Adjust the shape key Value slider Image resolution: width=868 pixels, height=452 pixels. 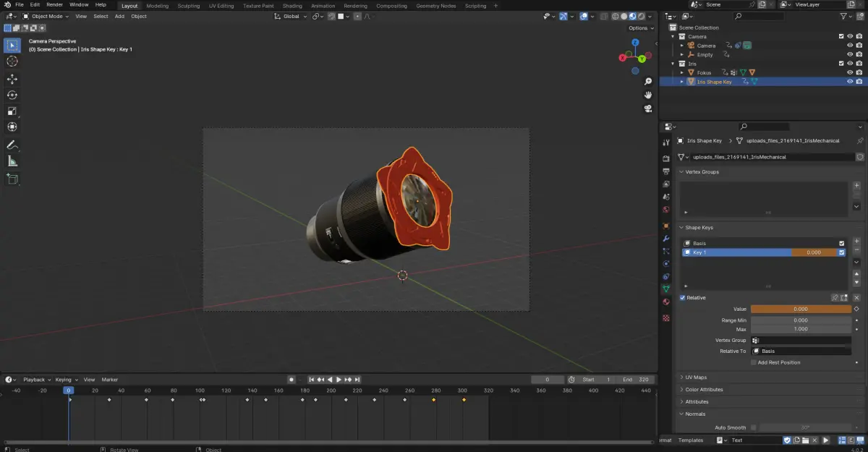pyautogui.click(x=801, y=309)
